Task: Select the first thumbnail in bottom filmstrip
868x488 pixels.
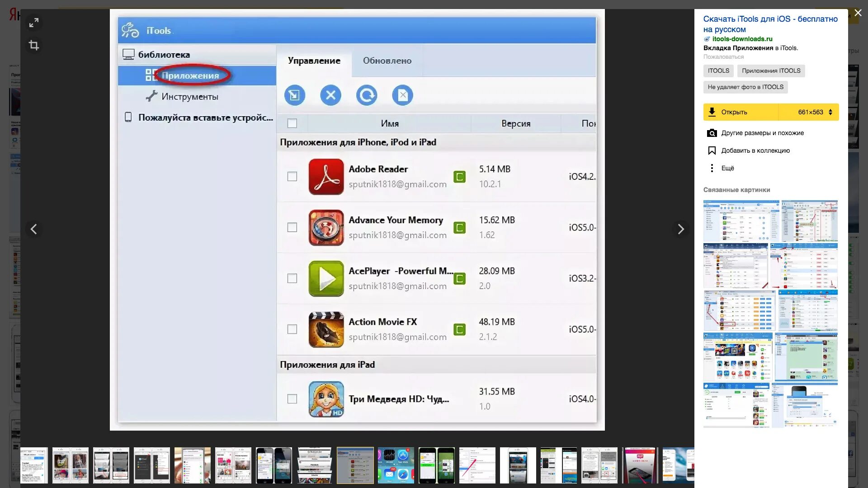Action: 34,465
